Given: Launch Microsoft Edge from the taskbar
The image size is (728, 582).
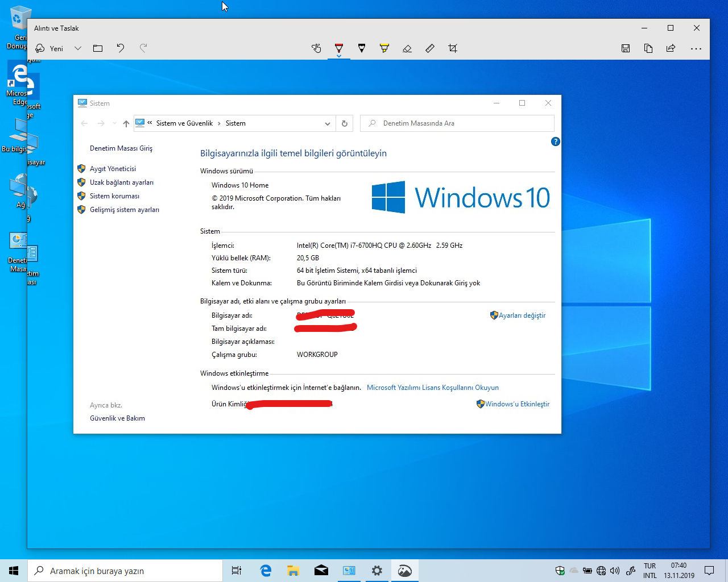Looking at the screenshot, I should pyautogui.click(x=266, y=571).
